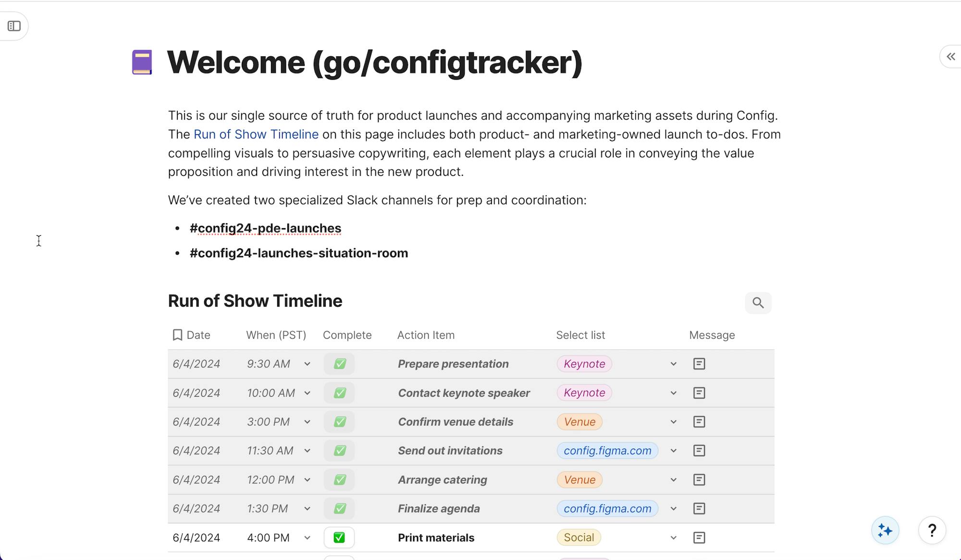961x560 pixels.
Task: Open message icon for Prepare presentation row
Action: pyautogui.click(x=699, y=364)
